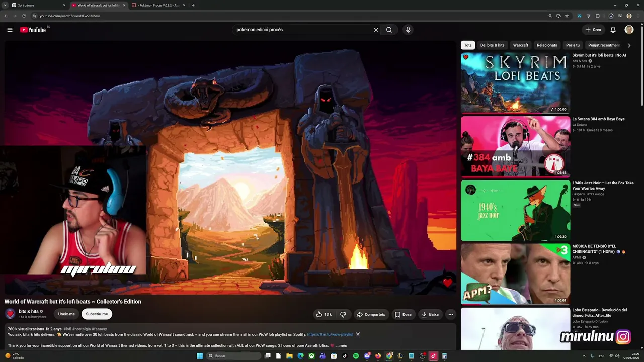
Task: Show more filter chips with right arrow
Action: click(629, 45)
